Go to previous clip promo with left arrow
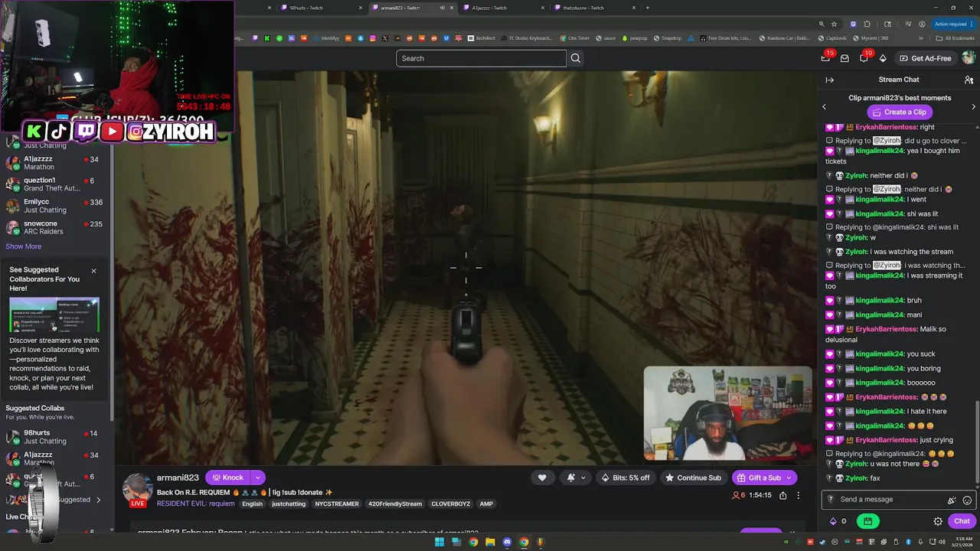The width and height of the screenshot is (980, 551). click(x=824, y=107)
